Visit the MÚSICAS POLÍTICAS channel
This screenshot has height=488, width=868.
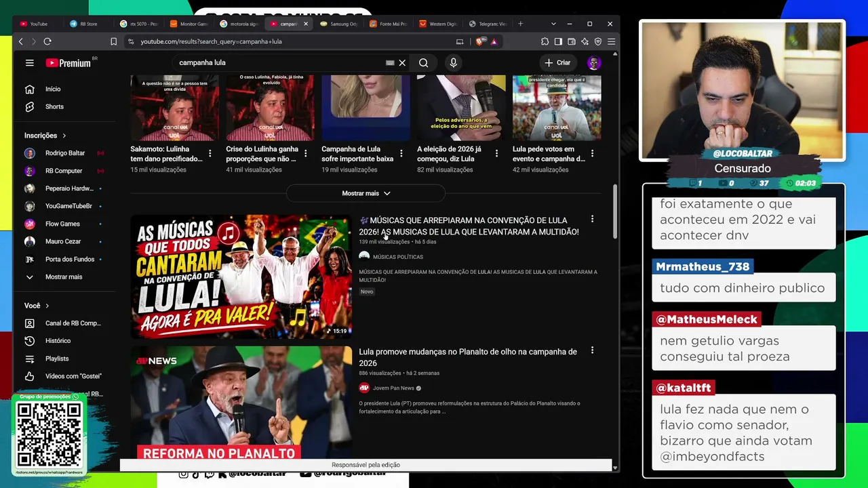(398, 257)
